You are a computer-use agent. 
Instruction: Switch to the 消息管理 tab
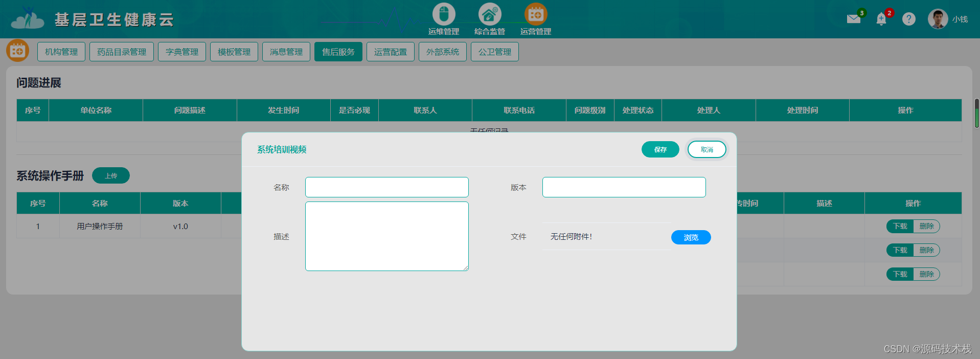(x=286, y=52)
